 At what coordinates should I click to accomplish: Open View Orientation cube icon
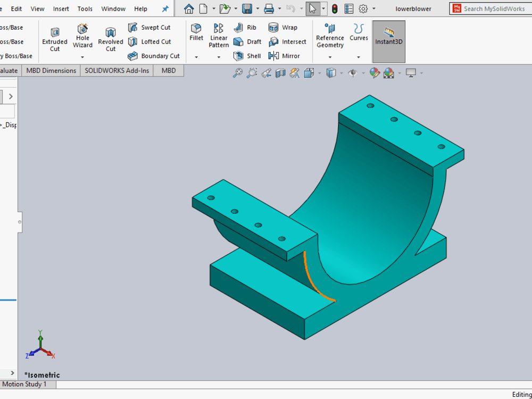pyautogui.click(x=309, y=73)
